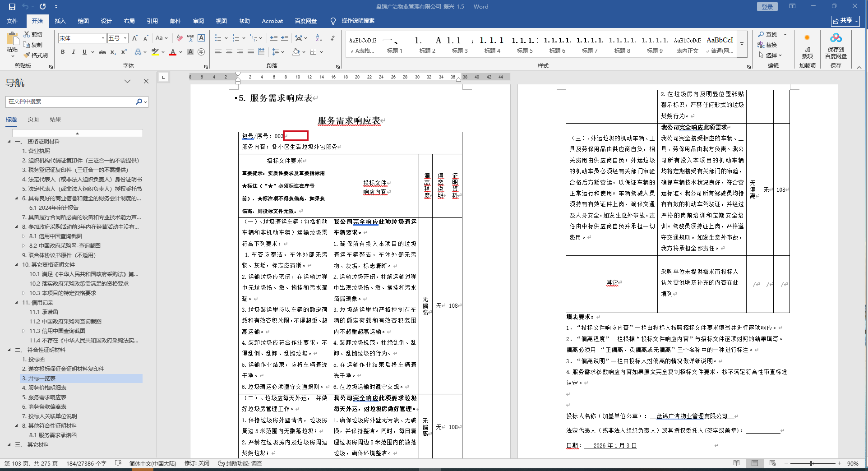Open the 布局 ribbon tab
The height and width of the screenshot is (471, 868).
129,21
